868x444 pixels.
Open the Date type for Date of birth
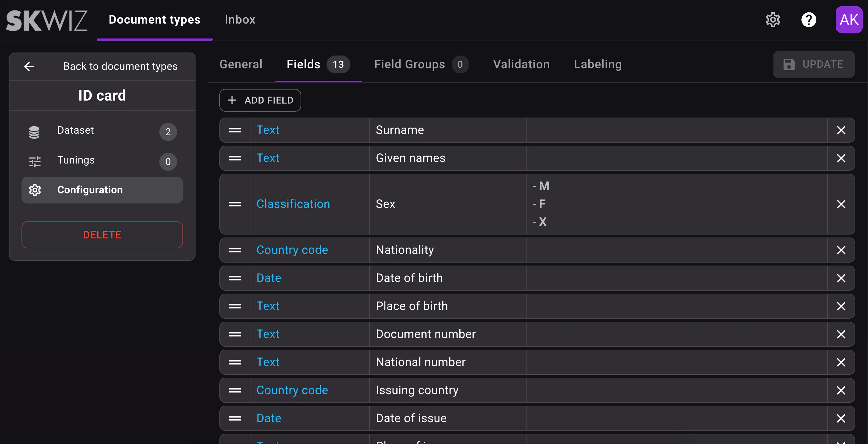click(269, 278)
